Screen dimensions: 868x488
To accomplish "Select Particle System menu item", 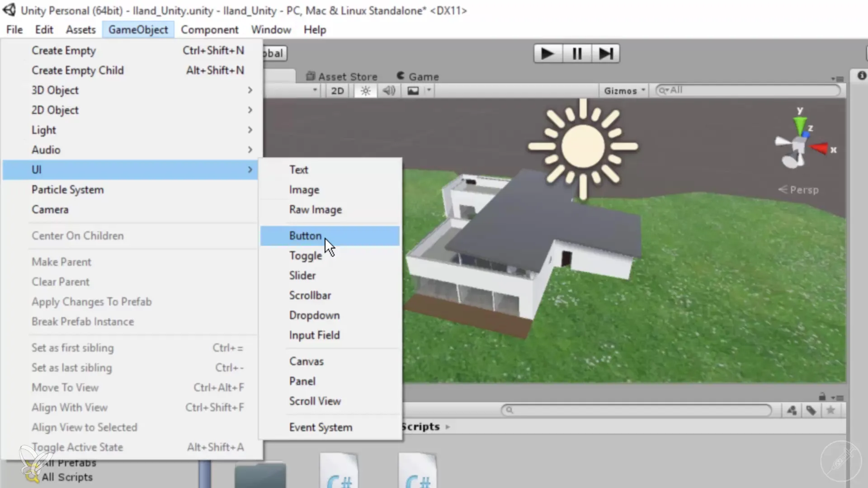I will (x=131, y=190).
